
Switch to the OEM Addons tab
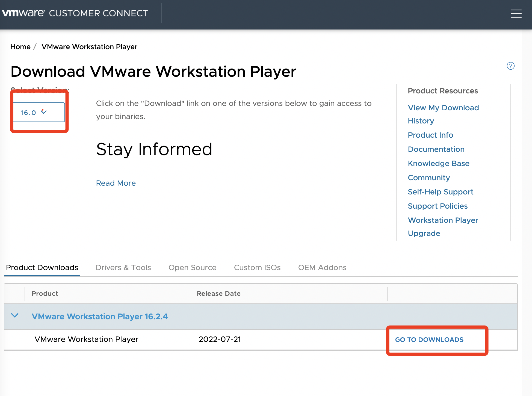coord(322,267)
